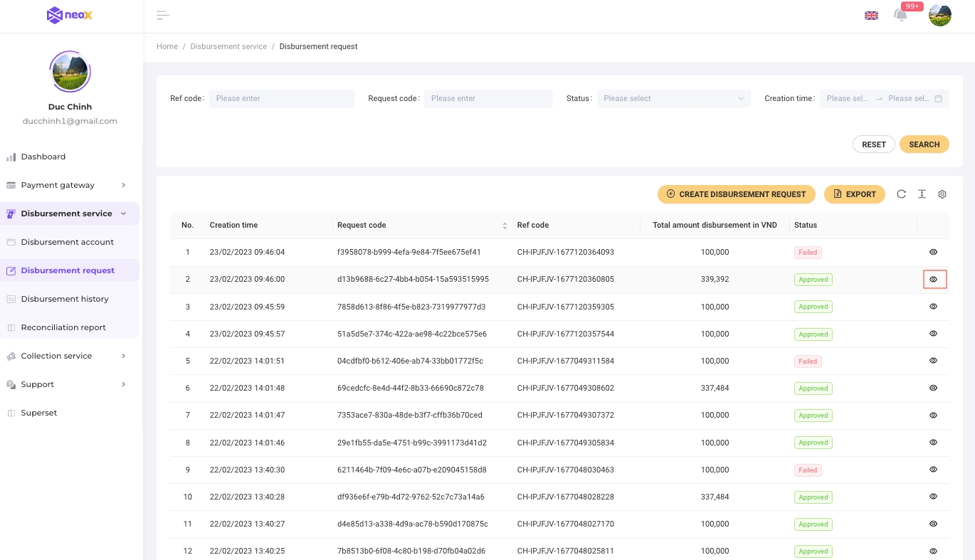
Task: Click the notification bell icon
Action: (x=900, y=16)
